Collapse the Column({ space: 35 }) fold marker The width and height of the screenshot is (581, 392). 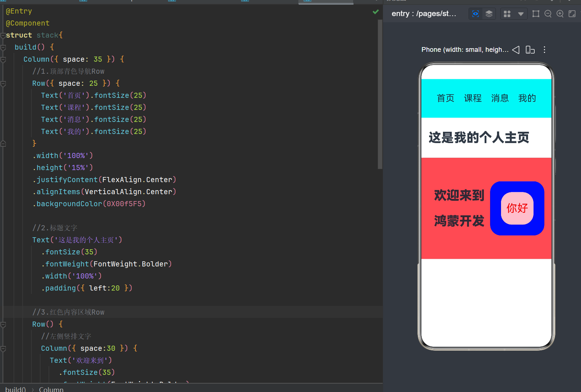(3, 59)
